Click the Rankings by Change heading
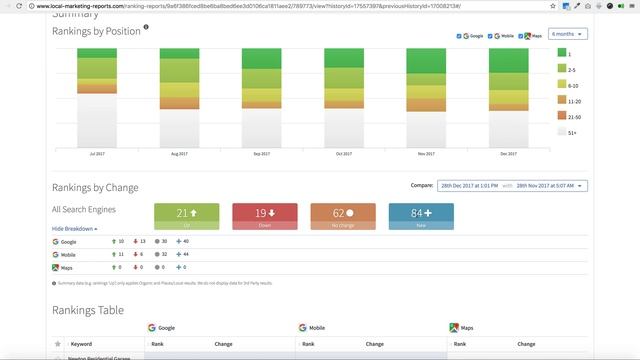This screenshot has width=640, height=360. point(95,188)
